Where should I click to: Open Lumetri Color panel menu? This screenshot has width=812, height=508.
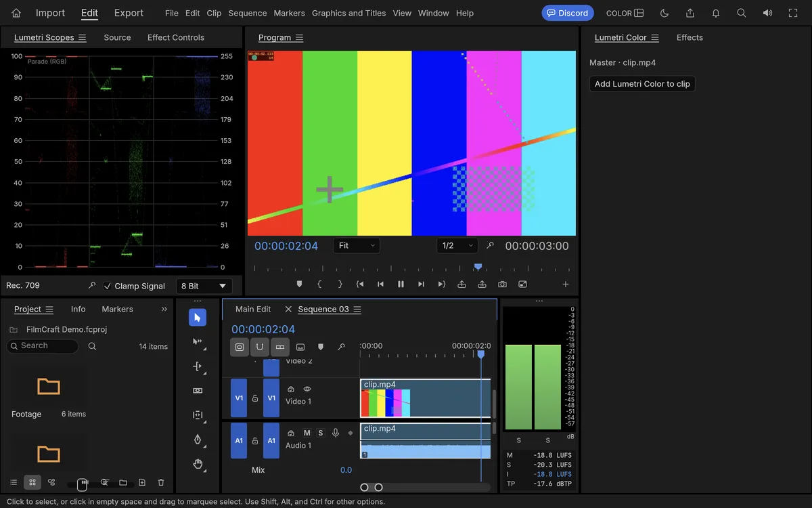click(x=655, y=37)
